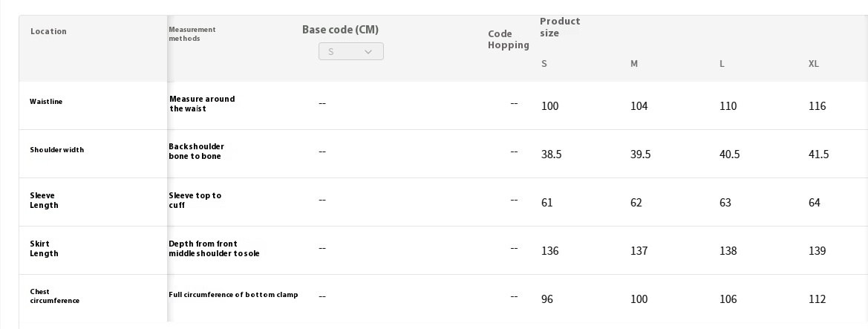Select the Base code (CM) header
Viewport: 868px width, 329px height.
pos(341,30)
